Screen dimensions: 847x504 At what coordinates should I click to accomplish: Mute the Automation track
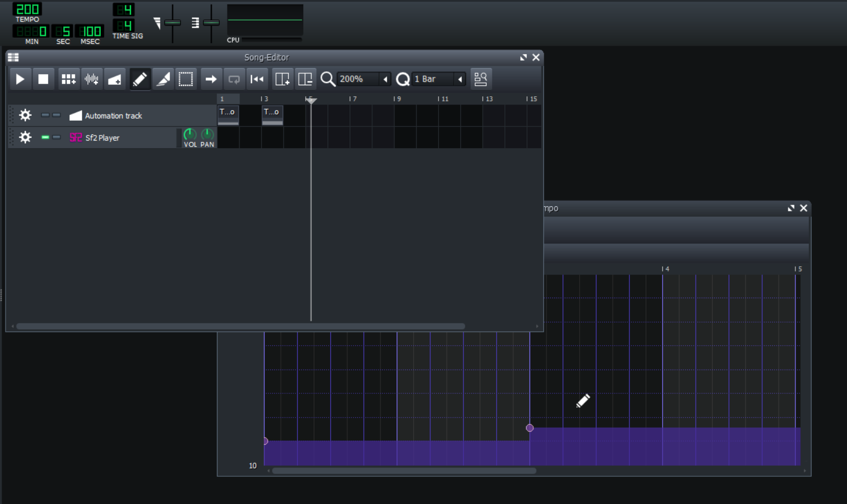[45, 115]
